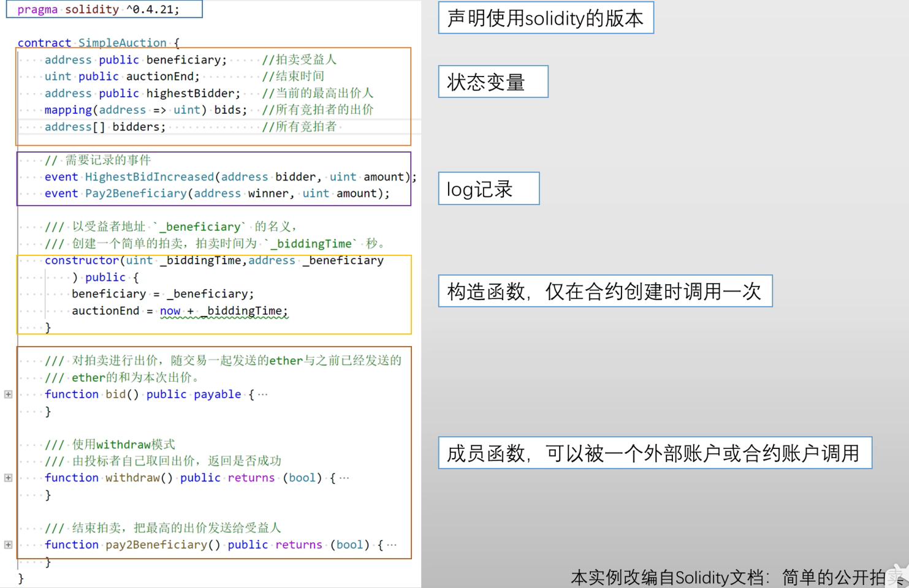This screenshot has width=909, height=588.
Task: Expand the folded pay2Beneficiary() function
Action: pyautogui.click(x=9, y=545)
